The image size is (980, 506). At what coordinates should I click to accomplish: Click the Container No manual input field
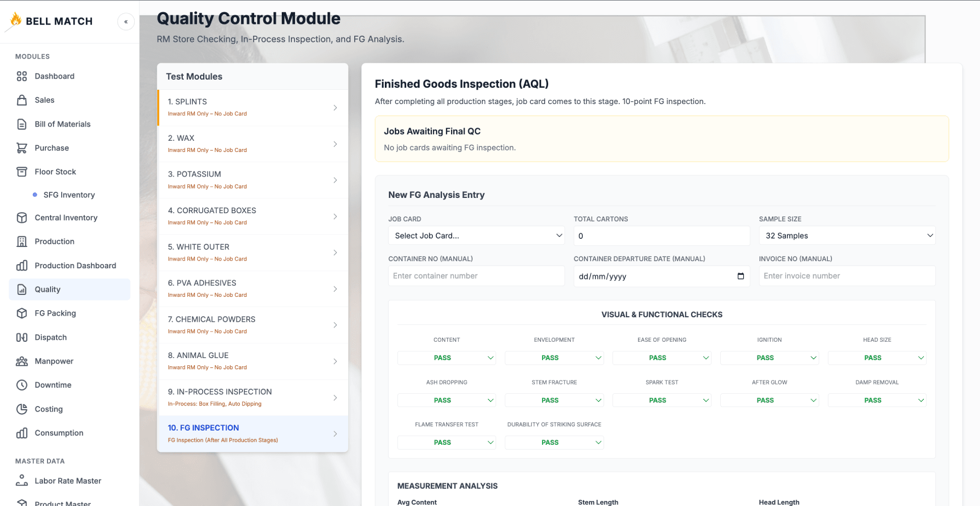click(x=476, y=276)
